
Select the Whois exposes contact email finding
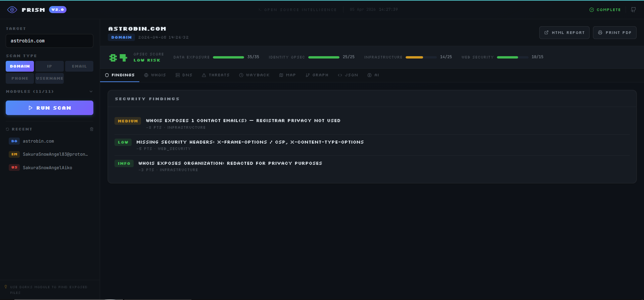coord(372,123)
